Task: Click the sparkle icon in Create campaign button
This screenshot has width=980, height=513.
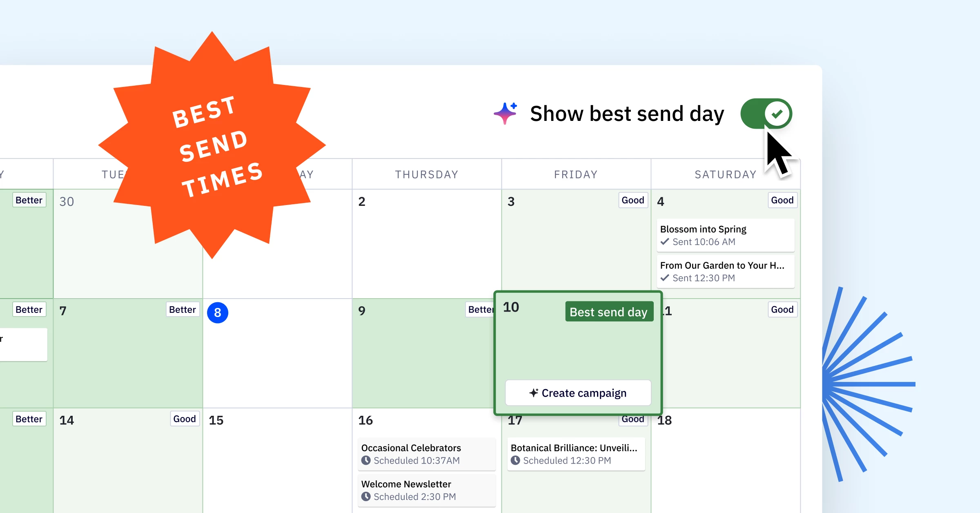Action: pyautogui.click(x=534, y=393)
